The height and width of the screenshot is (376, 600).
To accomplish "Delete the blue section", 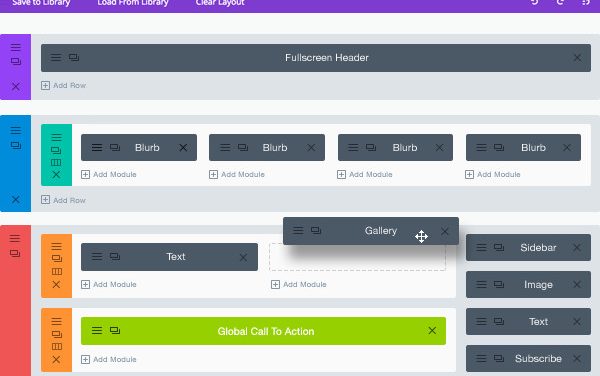I will tap(16, 199).
